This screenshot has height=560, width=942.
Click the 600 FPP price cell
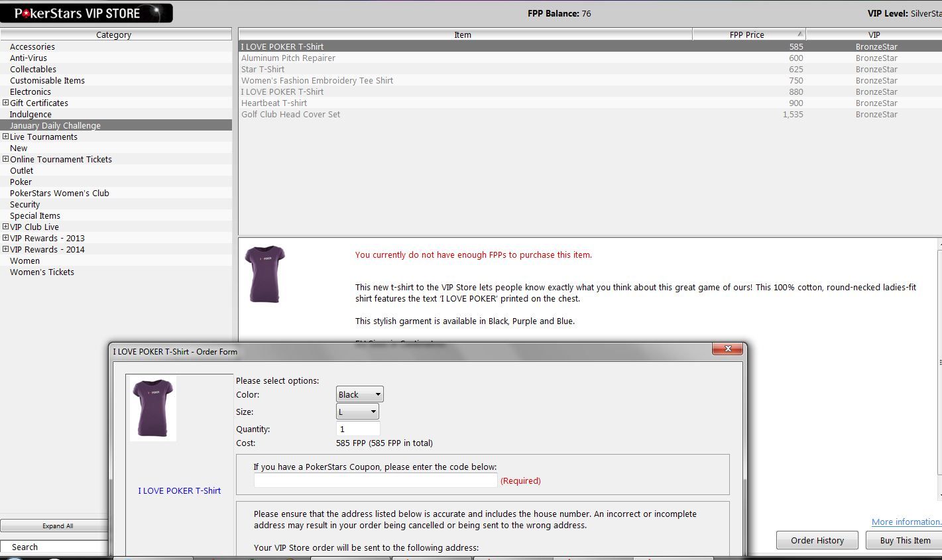click(796, 58)
